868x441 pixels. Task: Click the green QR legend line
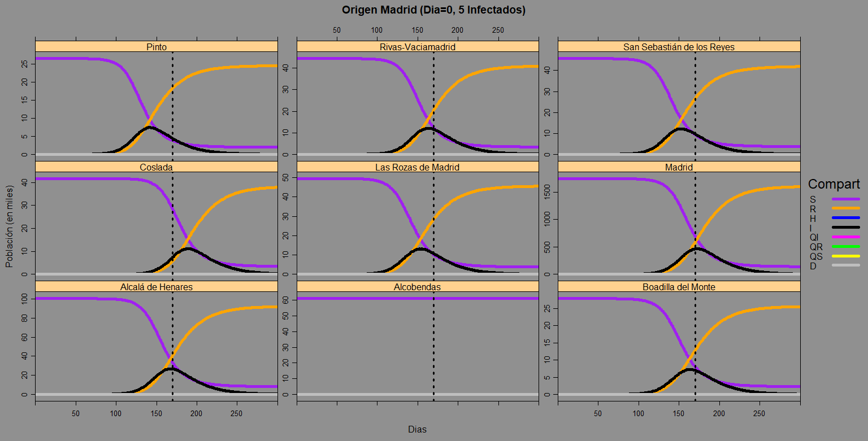click(845, 246)
